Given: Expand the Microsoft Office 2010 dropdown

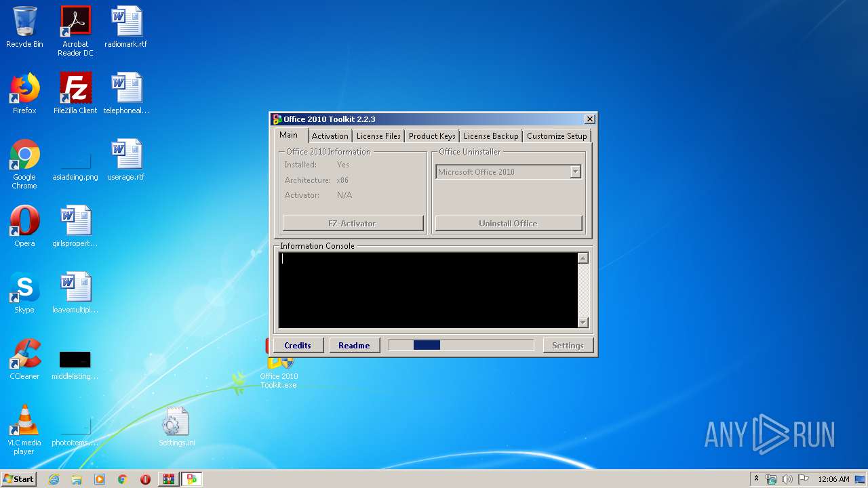Looking at the screenshot, I should click(575, 172).
